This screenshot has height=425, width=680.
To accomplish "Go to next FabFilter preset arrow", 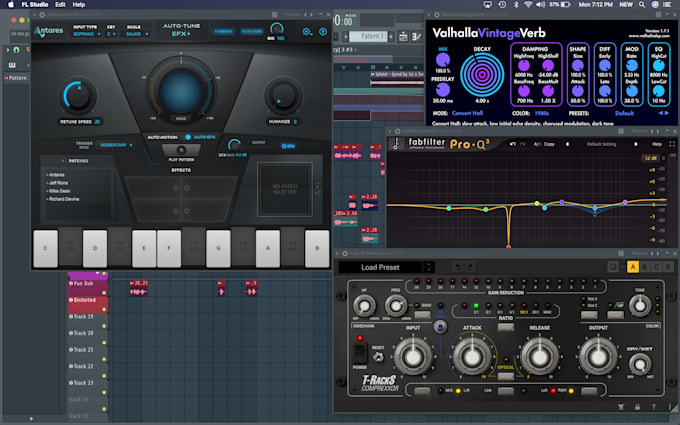I will (636, 144).
